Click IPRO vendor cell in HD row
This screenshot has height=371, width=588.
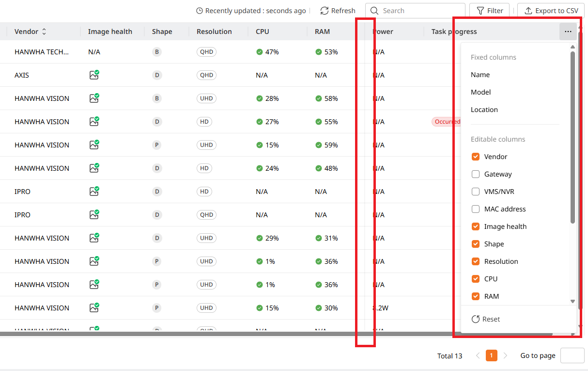point(22,192)
